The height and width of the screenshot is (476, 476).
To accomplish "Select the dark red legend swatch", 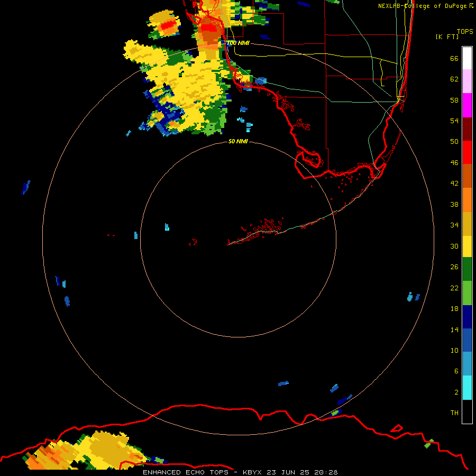I will 467,129.
